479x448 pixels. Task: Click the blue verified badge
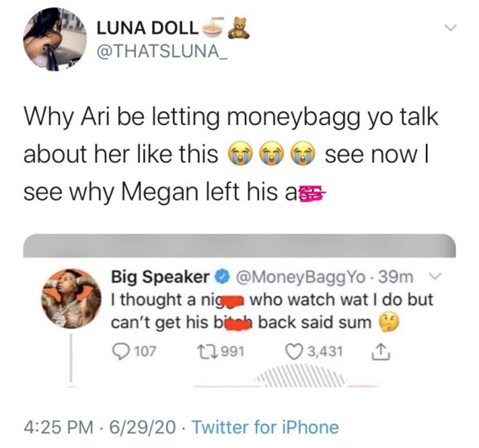point(223,276)
